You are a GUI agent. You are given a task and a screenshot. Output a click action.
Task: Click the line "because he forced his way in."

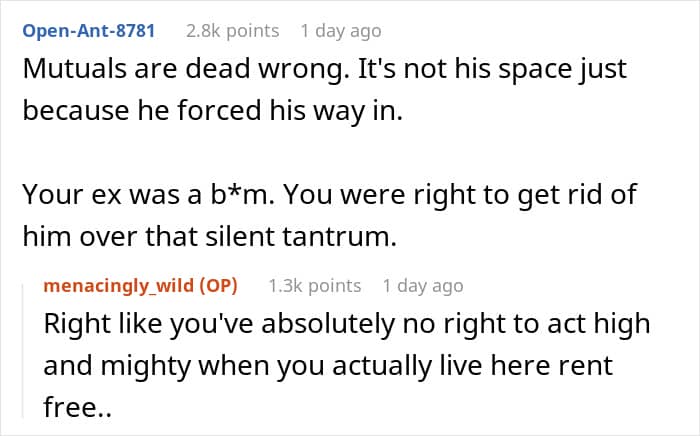pyautogui.click(x=212, y=109)
